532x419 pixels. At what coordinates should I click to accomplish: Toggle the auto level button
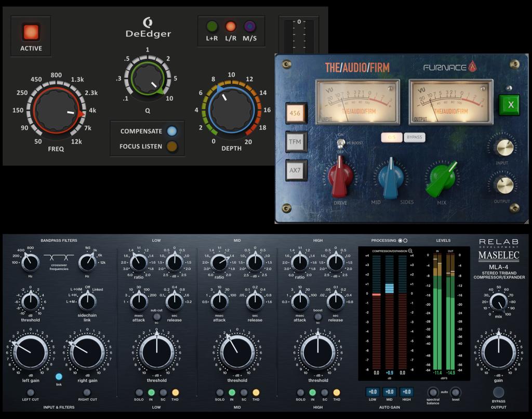456,392
